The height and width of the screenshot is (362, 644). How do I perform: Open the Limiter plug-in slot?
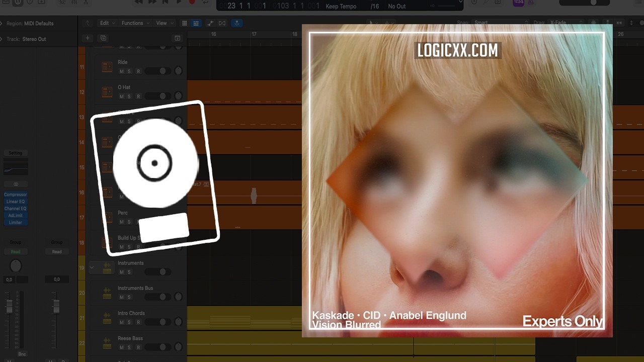tap(16, 223)
